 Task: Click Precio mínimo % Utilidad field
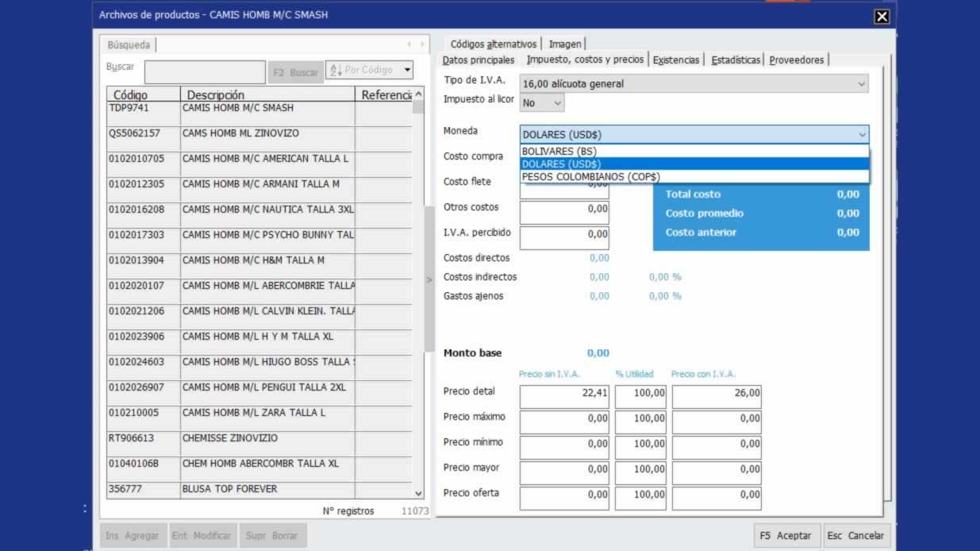640,448
